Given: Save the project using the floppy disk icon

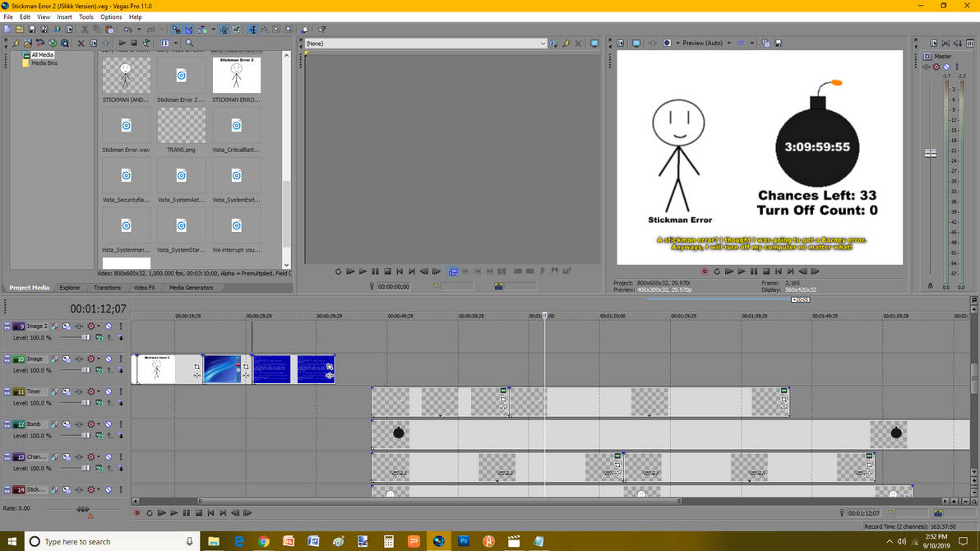Looking at the screenshot, I should [32, 30].
